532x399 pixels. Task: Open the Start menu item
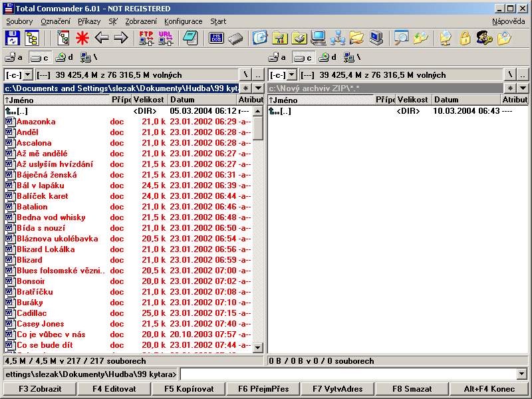tap(218, 21)
